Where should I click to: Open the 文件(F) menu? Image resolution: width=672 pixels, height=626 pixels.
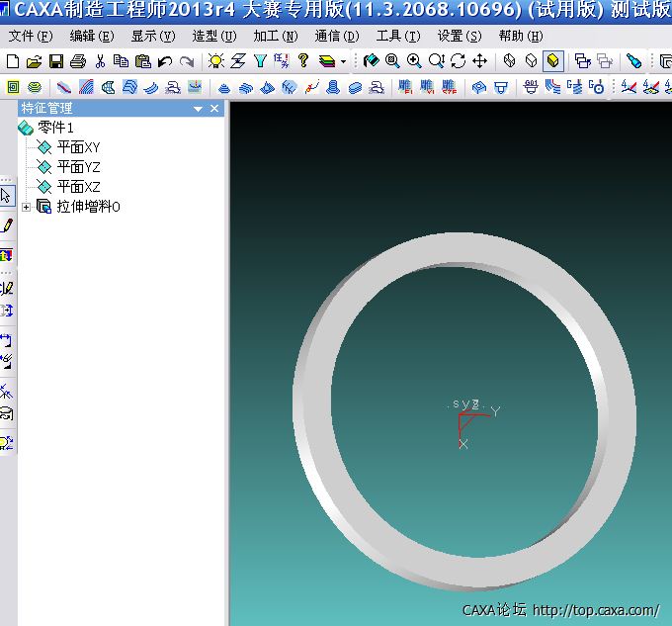point(31,36)
